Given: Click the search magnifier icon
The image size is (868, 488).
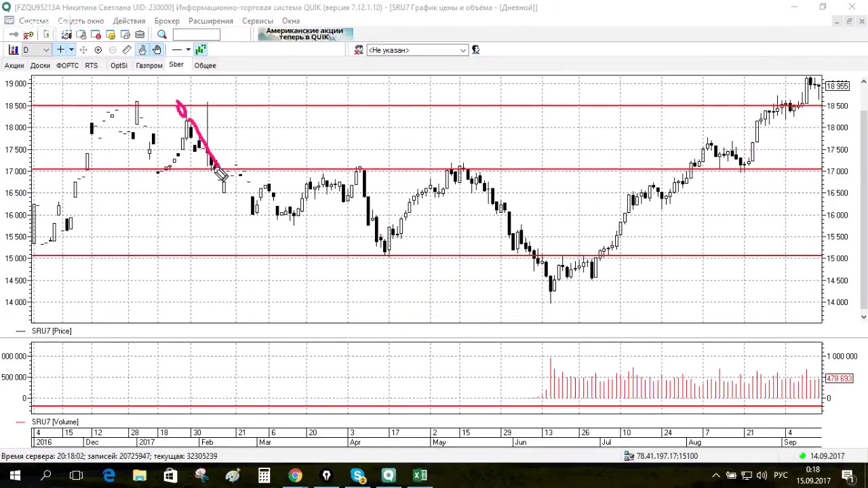Looking at the screenshot, I should point(162,35).
